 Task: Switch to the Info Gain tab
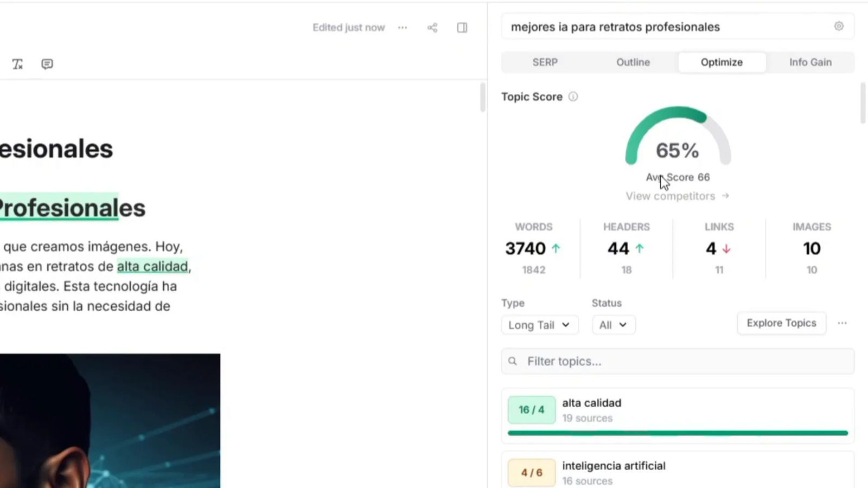[x=810, y=62]
